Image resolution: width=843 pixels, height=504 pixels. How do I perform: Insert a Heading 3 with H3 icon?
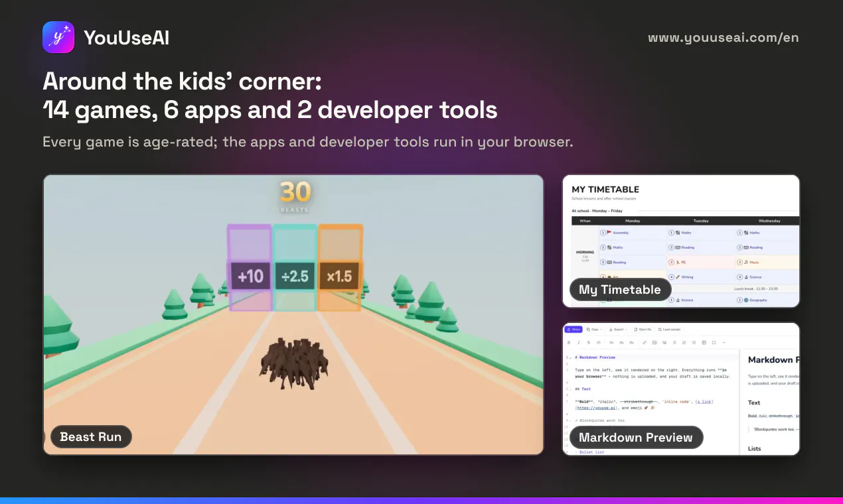631,342
